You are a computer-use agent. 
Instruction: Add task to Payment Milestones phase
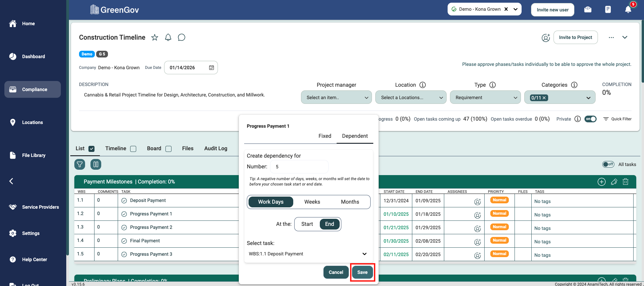click(602, 182)
